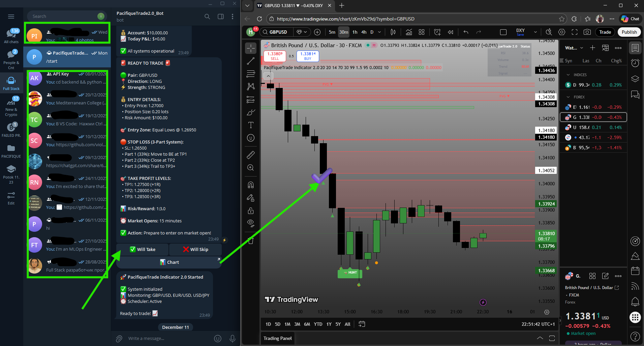Toggle the lock all drawings padlock
Image resolution: width=644 pixels, height=346 pixels.
(x=251, y=211)
